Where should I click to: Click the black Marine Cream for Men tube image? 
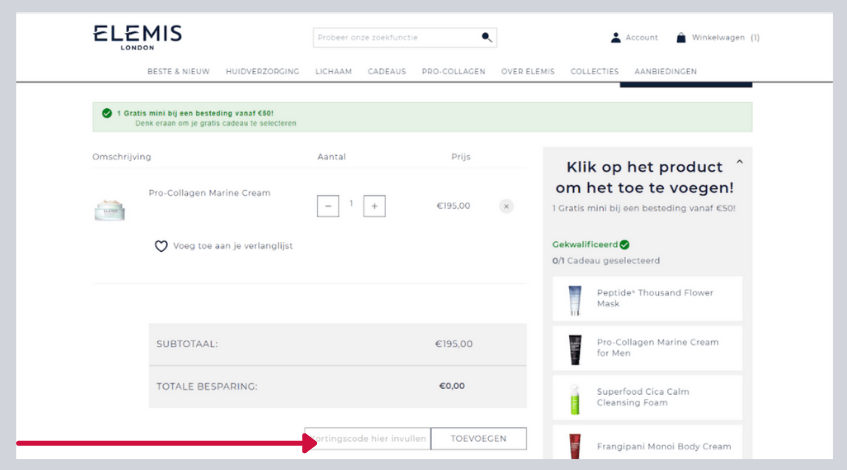tap(575, 350)
